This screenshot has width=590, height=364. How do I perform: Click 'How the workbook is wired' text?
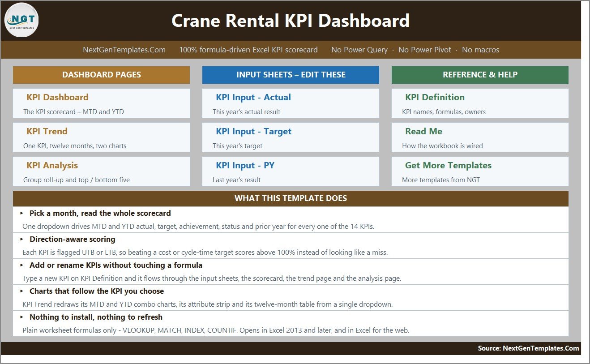tap(442, 146)
